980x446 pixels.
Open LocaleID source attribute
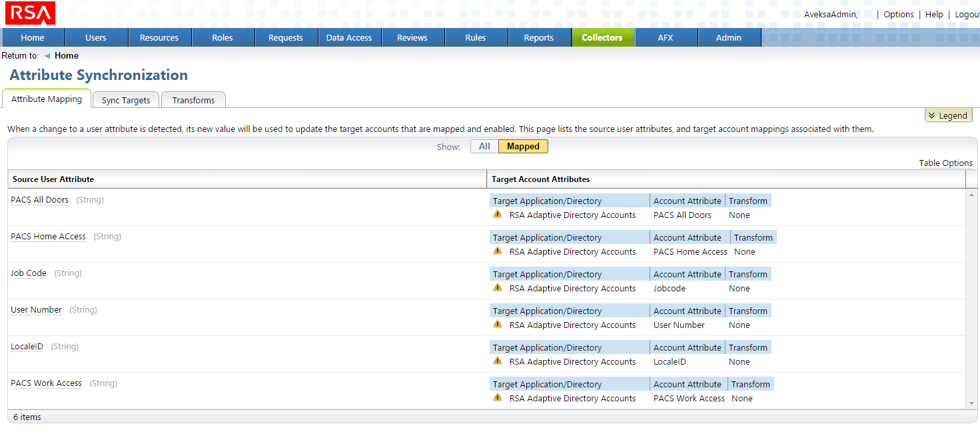[x=27, y=347]
